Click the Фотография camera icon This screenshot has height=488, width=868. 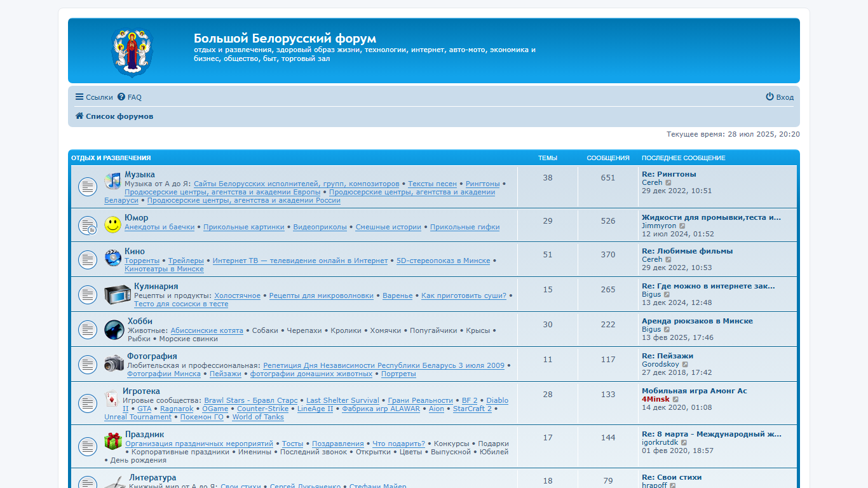pos(114,363)
